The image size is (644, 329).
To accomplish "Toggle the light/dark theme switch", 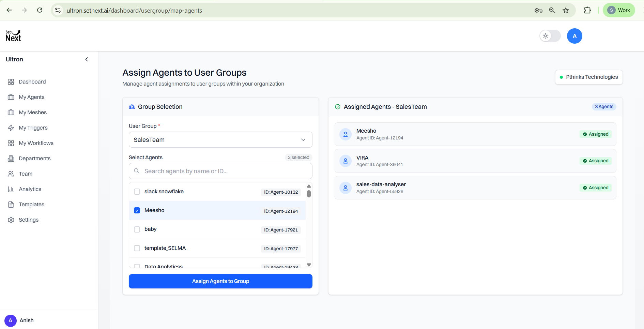I will pyautogui.click(x=550, y=36).
